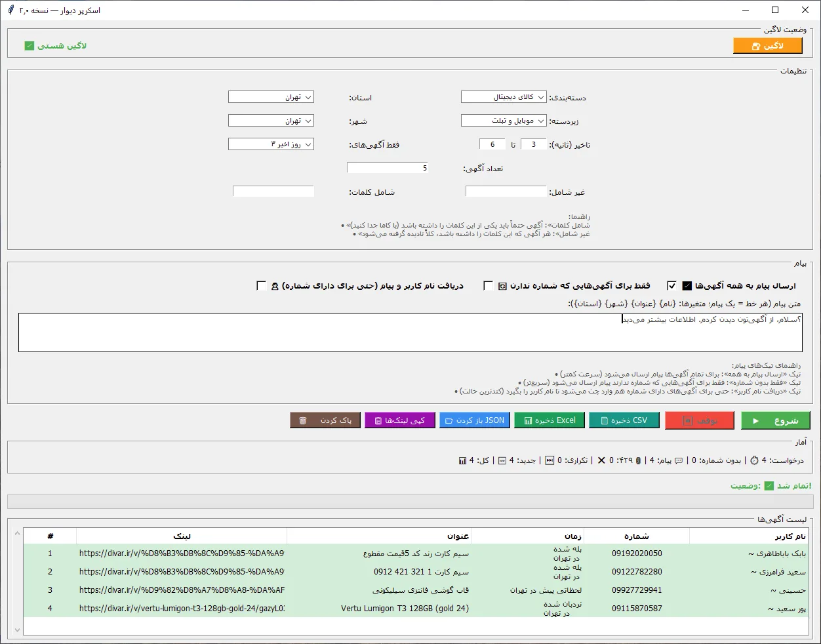The height and width of the screenshot is (644, 821).
Task: Click the chart icon beside کل
Action: [463, 460]
